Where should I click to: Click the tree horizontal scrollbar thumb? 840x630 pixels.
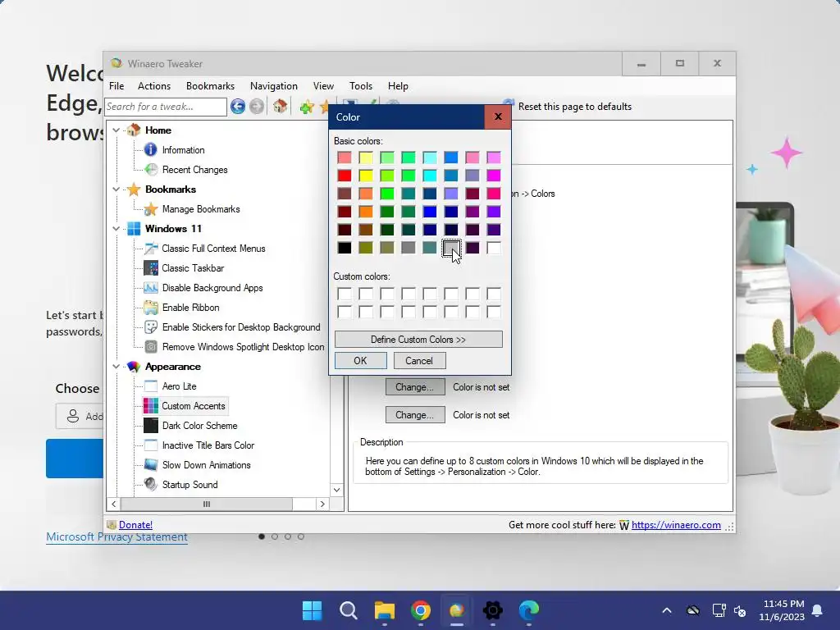pyautogui.click(x=207, y=504)
